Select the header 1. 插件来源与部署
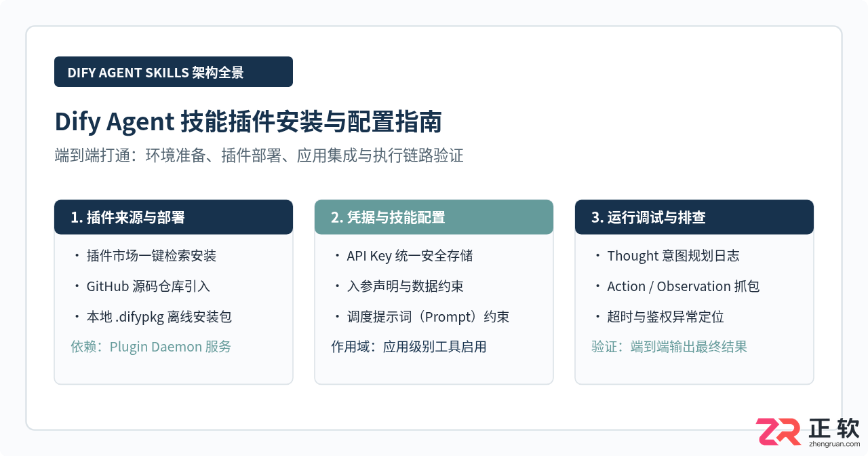The width and height of the screenshot is (868, 456). 174,217
